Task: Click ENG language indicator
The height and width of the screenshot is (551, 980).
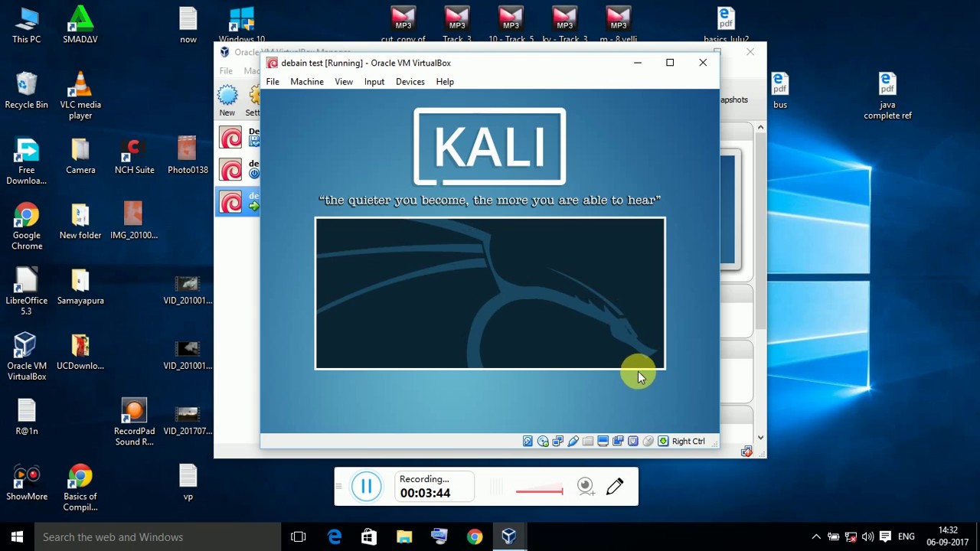Action: pyautogui.click(x=906, y=537)
